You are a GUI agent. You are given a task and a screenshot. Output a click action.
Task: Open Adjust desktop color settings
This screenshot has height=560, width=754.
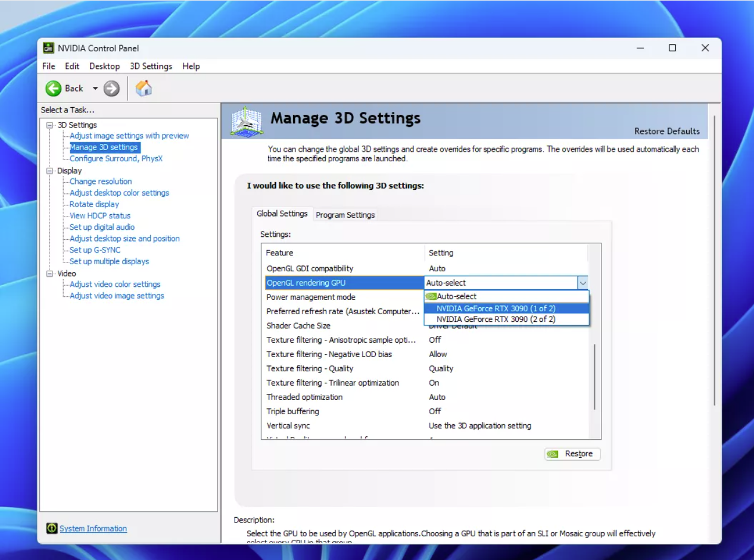[x=119, y=193]
